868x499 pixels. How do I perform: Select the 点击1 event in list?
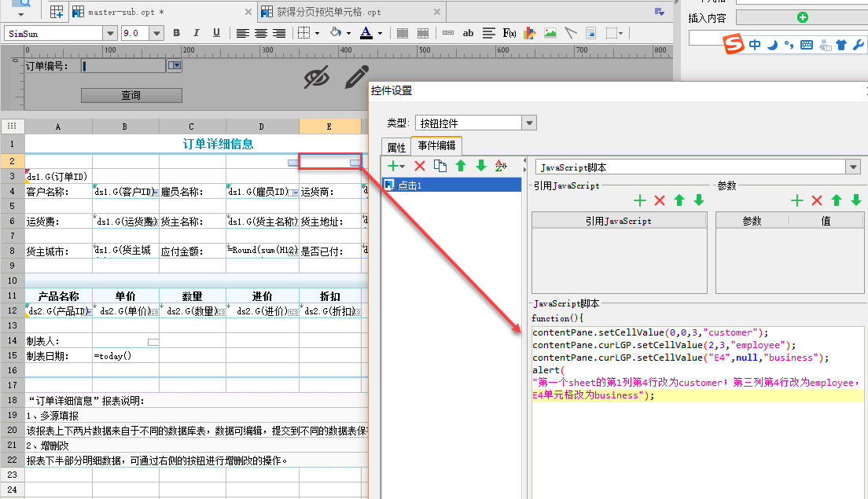point(451,185)
